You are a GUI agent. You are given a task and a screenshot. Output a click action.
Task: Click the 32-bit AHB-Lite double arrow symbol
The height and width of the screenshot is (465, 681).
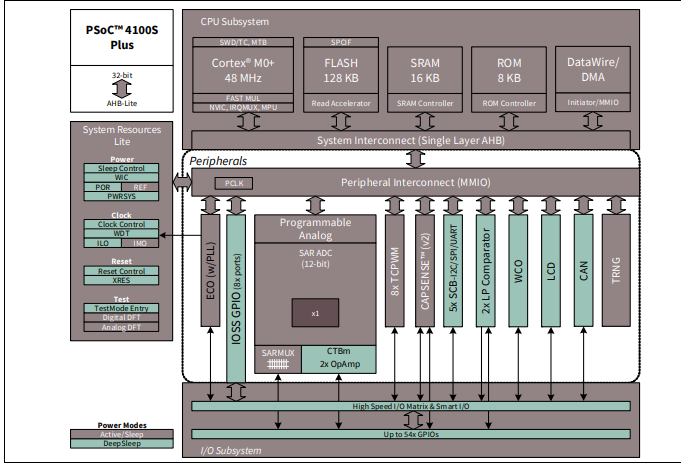120,87
